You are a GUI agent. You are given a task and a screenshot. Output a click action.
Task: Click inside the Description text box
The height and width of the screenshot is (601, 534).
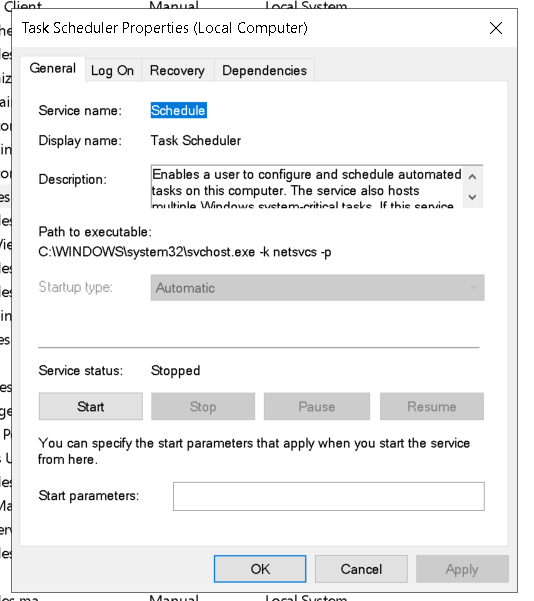[307, 187]
